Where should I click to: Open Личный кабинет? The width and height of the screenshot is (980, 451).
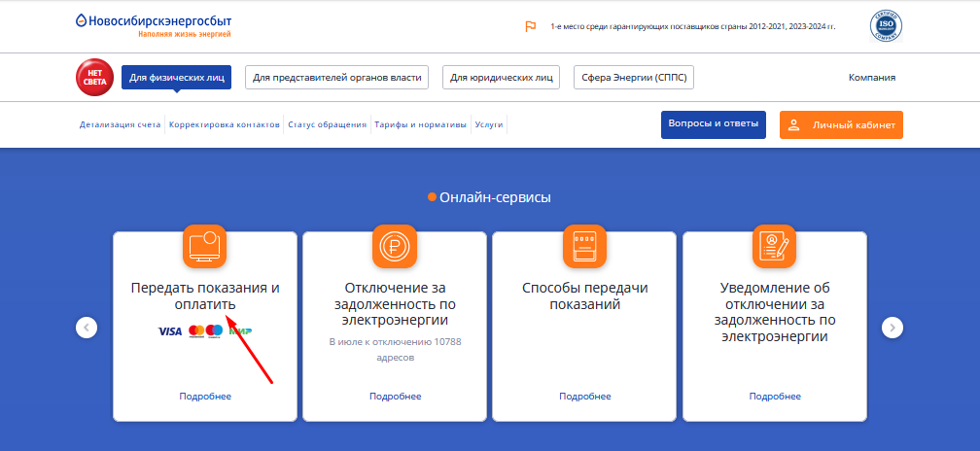coord(841,125)
